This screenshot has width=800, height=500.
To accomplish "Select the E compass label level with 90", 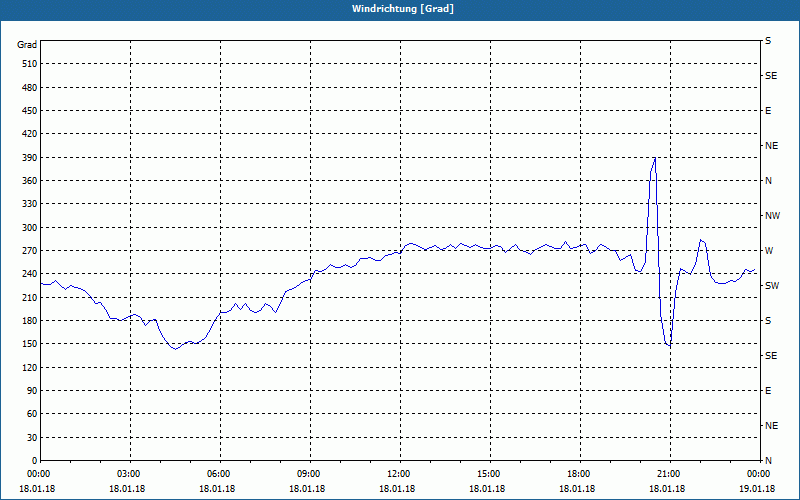I will (x=768, y=391).
